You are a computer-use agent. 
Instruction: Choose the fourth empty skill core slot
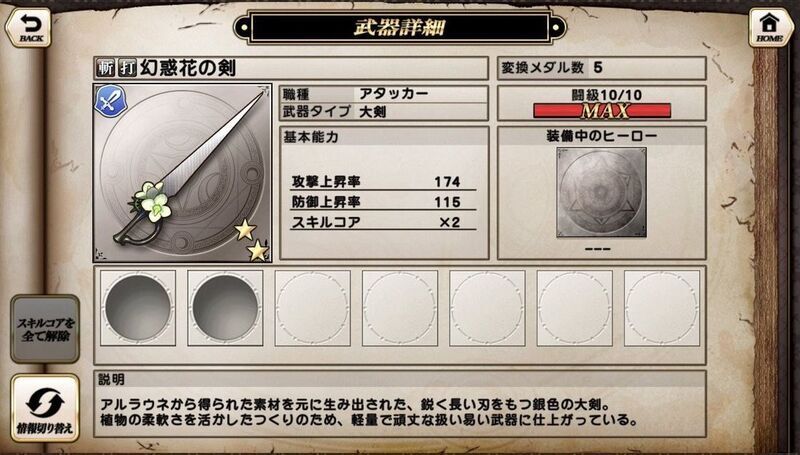(x=399, y=308)
